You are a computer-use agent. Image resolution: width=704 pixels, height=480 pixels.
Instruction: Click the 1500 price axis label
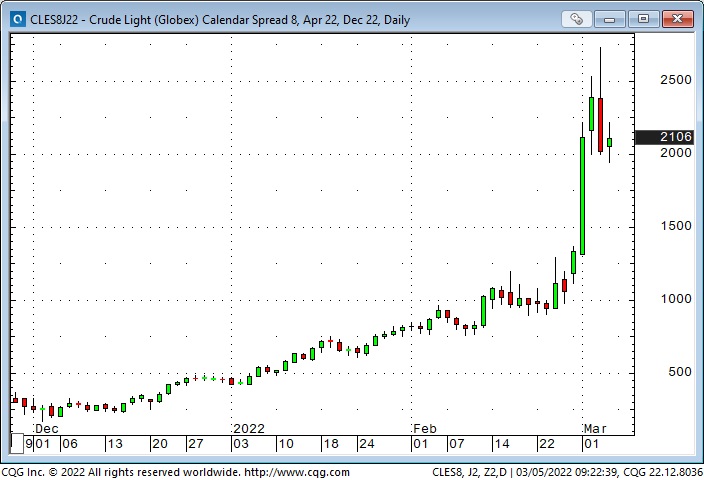[675, 226]
